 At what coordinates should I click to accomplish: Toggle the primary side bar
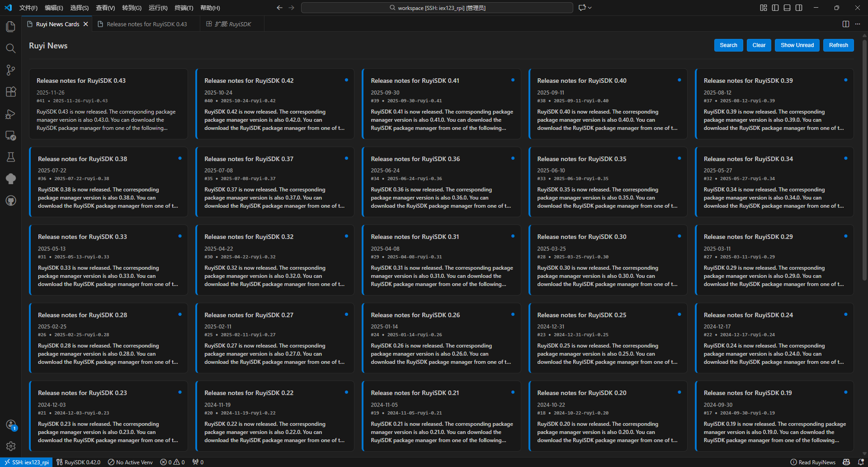tap(775, 8)
